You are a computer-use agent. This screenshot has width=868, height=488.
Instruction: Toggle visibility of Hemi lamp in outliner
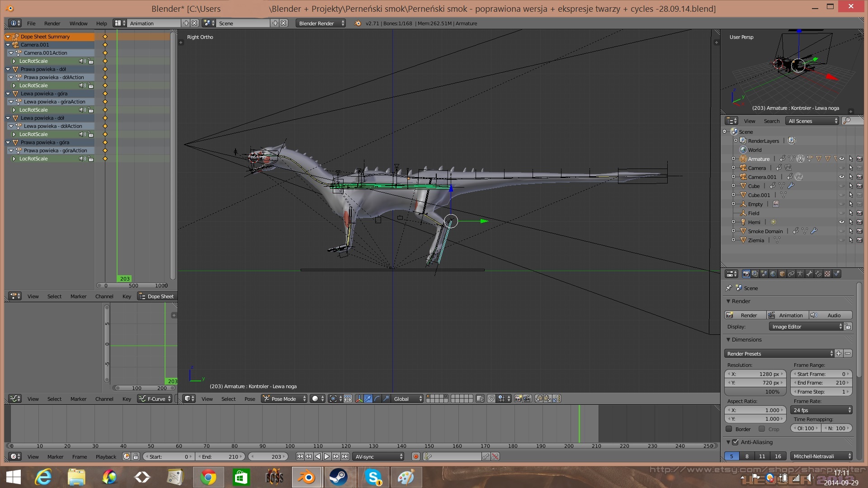[x=841, y=222]
